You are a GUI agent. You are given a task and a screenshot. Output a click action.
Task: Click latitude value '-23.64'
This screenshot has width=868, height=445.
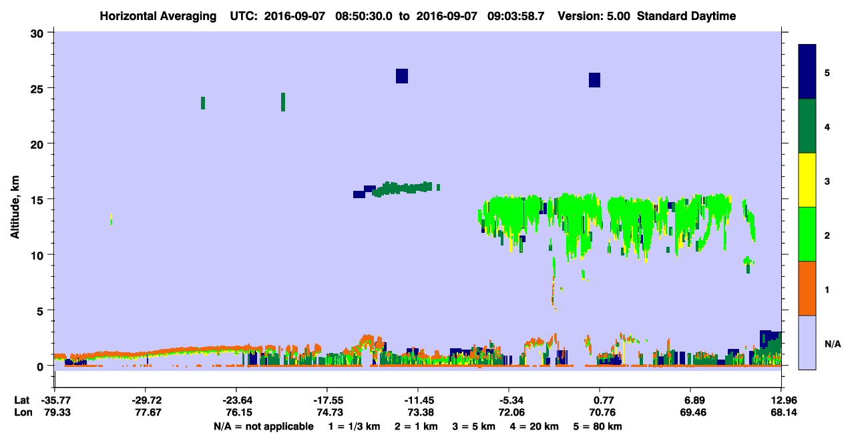tap(236, 400)
